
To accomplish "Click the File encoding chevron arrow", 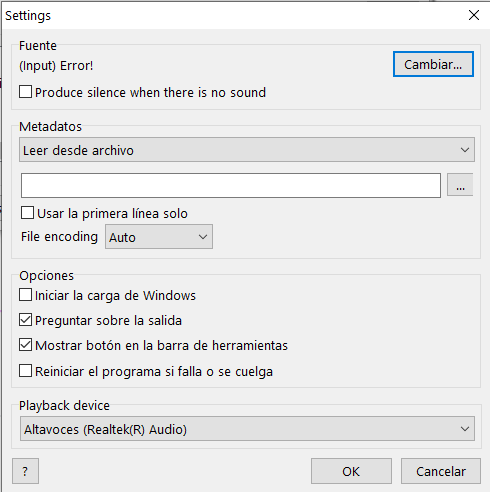I will coord(203,237).
